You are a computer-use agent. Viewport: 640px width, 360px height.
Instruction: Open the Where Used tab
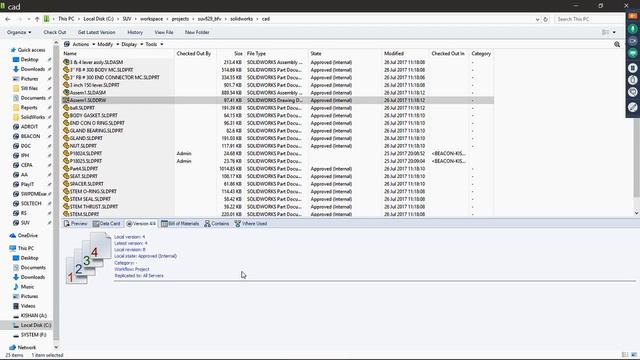251,224
